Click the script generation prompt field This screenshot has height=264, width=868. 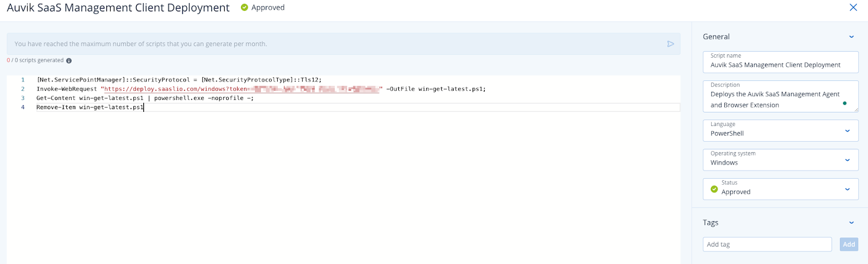(x=343, y=44)
